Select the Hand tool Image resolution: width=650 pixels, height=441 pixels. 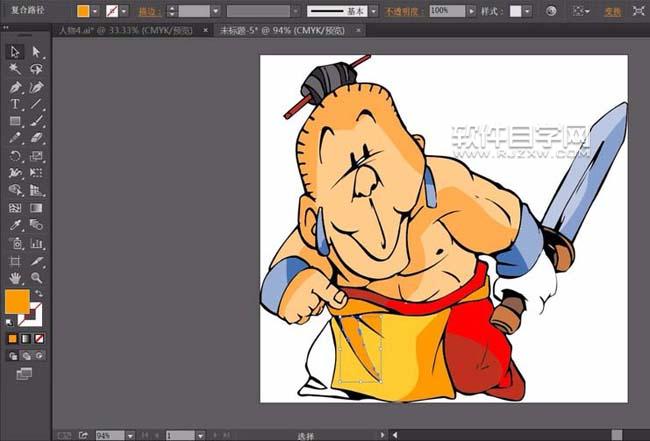point(15,277)
